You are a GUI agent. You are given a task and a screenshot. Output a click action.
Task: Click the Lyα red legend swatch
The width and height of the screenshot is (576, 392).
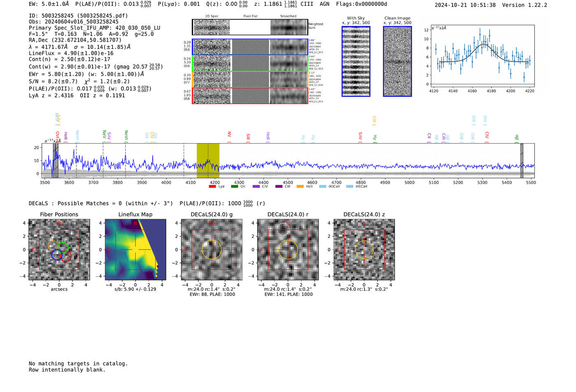(212, 186)
